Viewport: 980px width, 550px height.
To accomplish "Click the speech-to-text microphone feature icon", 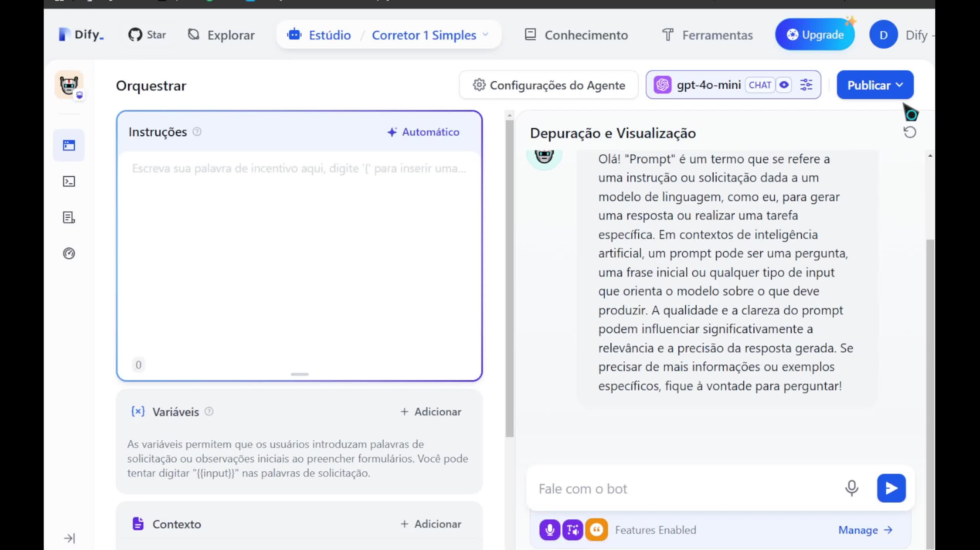I will (x=549, y=530).
